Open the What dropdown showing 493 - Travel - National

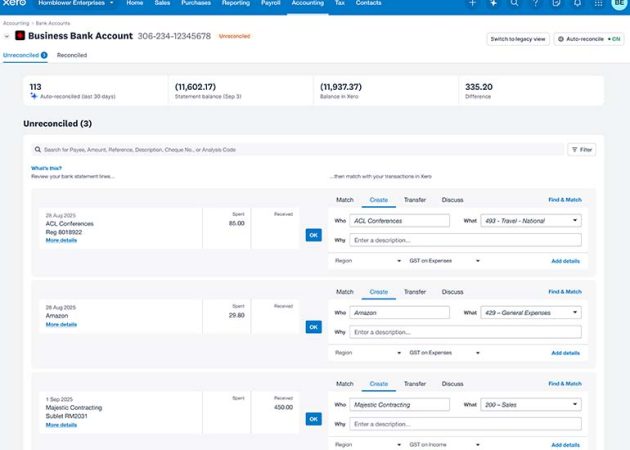pos(531,221)
